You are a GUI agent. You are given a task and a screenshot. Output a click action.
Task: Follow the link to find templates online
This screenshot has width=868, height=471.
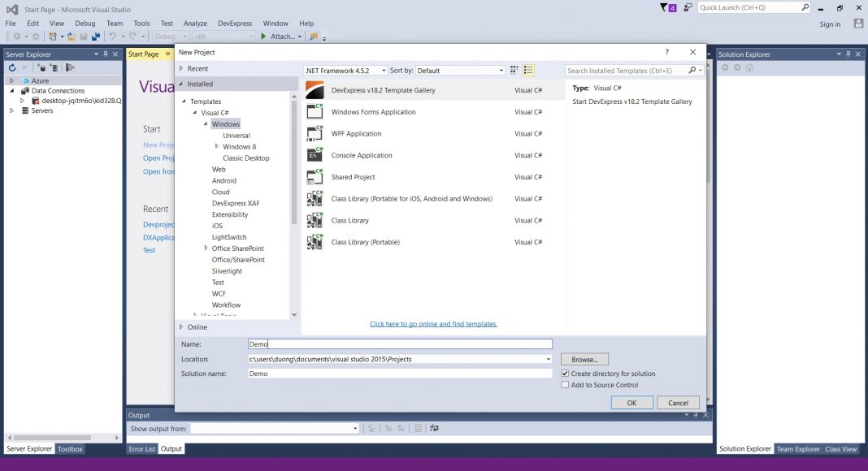click(x=433, y=323)
